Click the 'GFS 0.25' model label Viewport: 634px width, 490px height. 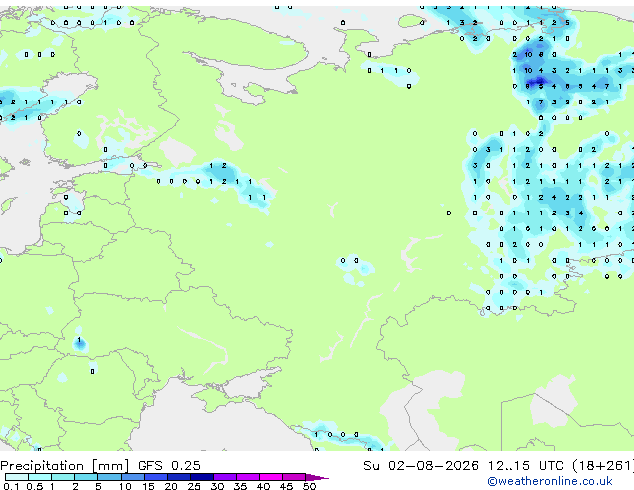[x=169, y=465]
